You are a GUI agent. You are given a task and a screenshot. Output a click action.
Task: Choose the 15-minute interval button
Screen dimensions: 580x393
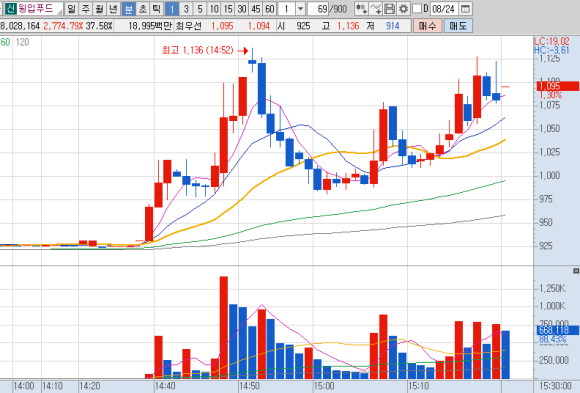tap(228, 9)
